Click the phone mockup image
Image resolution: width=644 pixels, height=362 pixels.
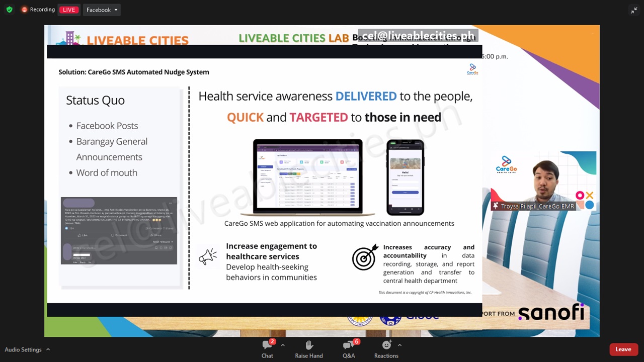tap(405, 177)
